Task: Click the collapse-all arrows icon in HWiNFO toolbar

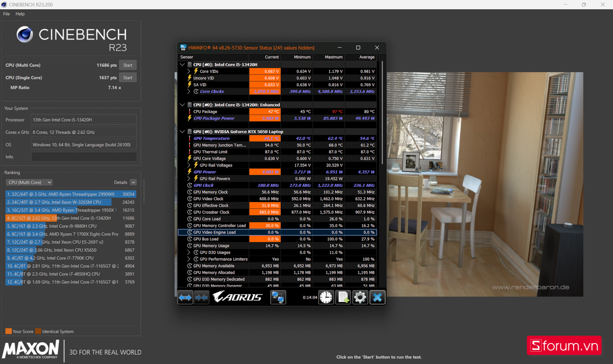Action: 202,297
